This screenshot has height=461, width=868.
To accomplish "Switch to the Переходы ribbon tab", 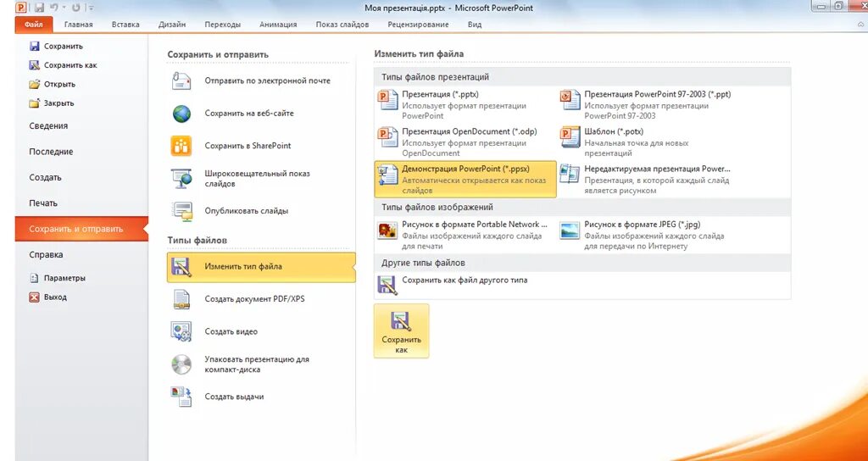I will pos(223,25).
